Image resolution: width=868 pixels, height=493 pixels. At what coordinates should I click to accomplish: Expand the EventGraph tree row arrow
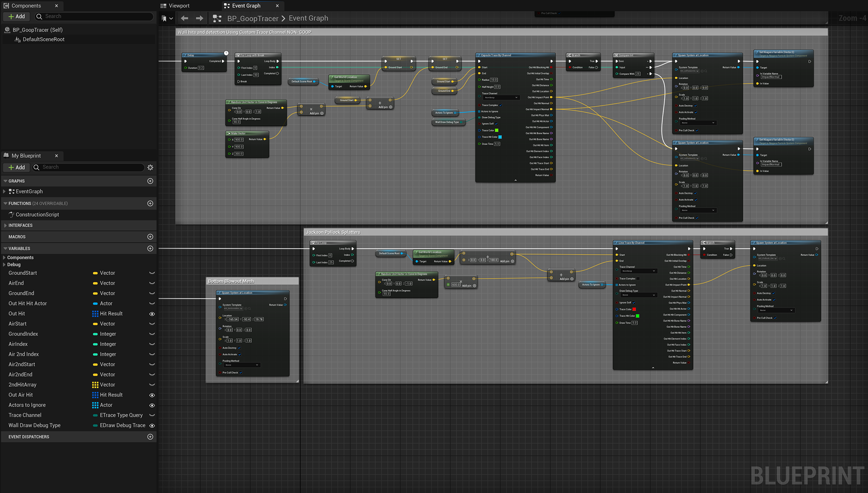pyautogui.click(x=5, y=192)
